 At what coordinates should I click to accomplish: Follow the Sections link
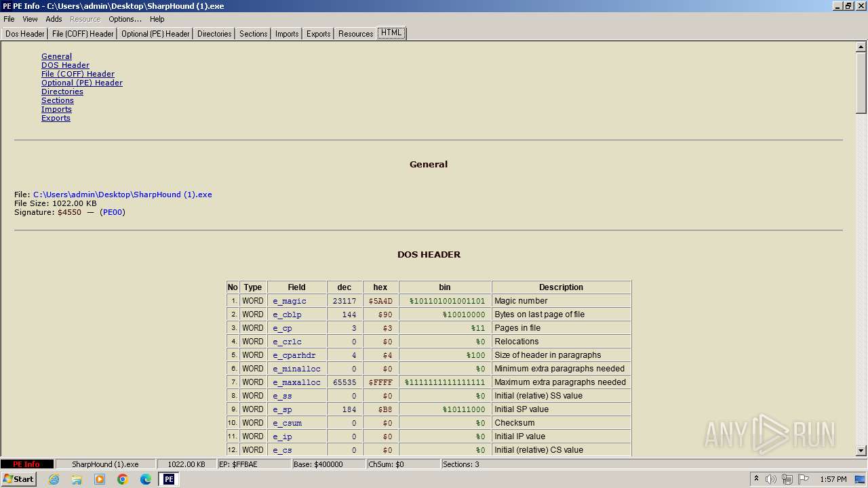point(58,100)
